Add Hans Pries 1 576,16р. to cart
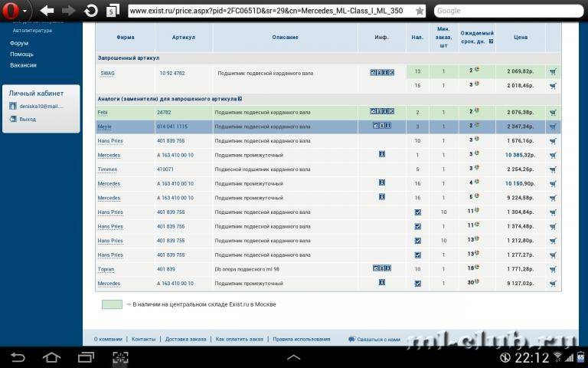The width and height of the screenshot is (588, 368). (553, 141)
